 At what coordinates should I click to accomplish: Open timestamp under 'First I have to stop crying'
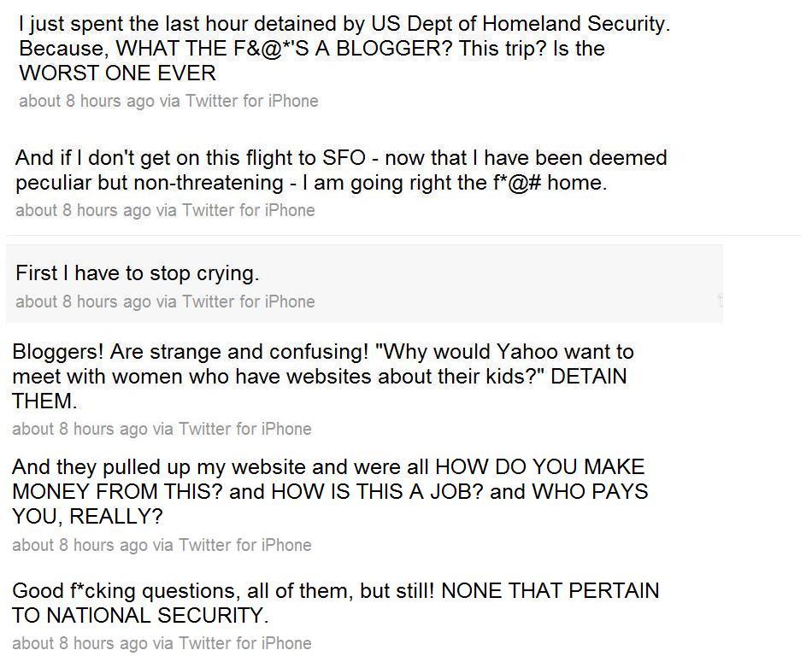[x=84, y=302]
